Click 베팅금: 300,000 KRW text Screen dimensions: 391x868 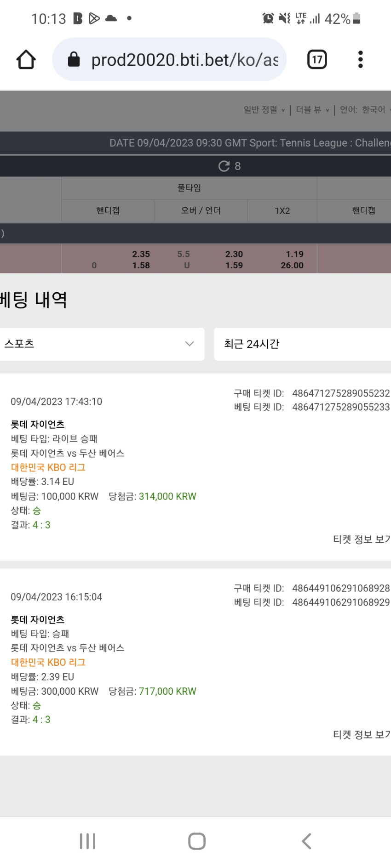click(55, 692)
